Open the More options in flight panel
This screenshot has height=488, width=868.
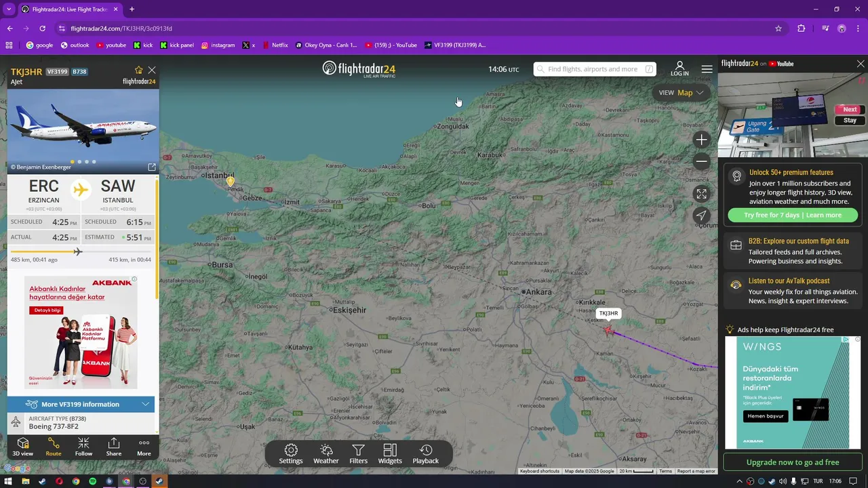144,447
